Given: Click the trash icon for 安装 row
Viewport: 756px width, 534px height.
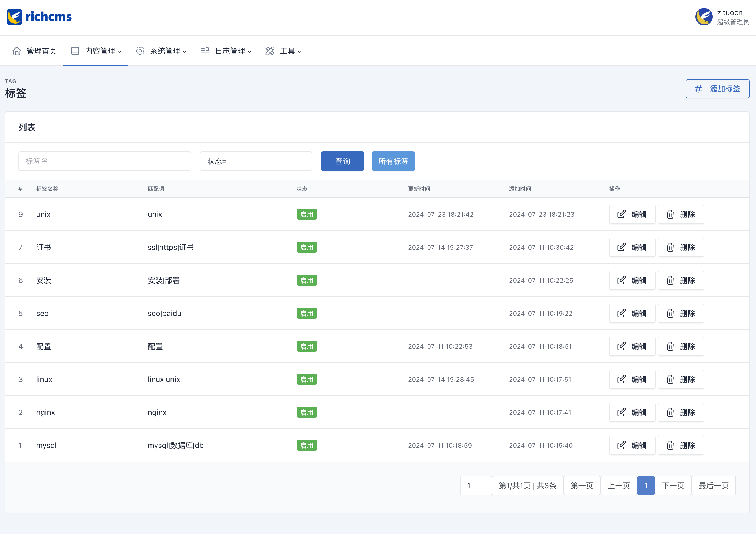Looking at the screenshot, I should [670, 280].
